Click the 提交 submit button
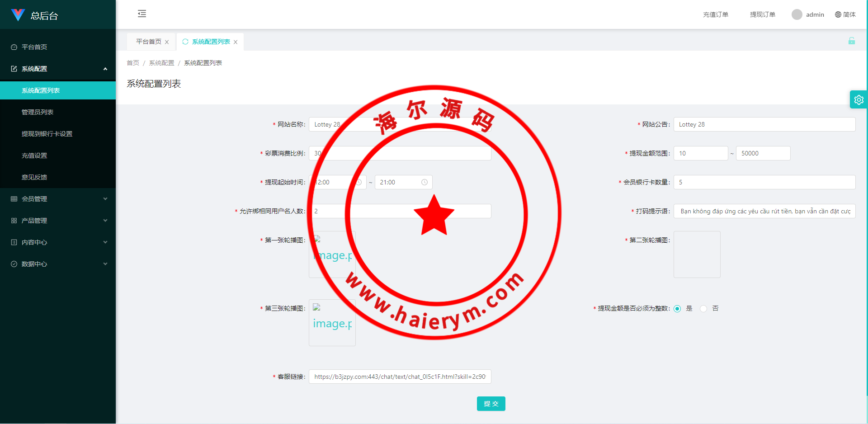Image resolution: width=868 pixels, height=424 pixels. (491, 404)
